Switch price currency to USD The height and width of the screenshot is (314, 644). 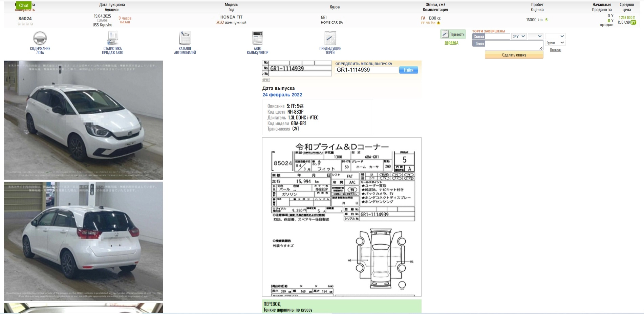click(x=627, y=22)
